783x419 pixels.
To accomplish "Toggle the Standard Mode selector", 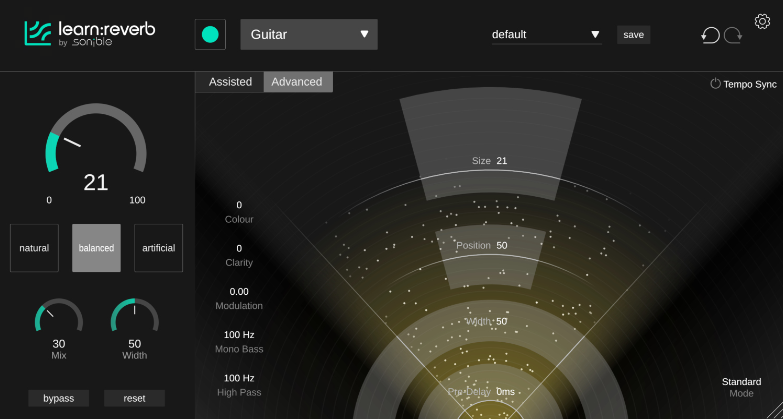I will 742,388.
